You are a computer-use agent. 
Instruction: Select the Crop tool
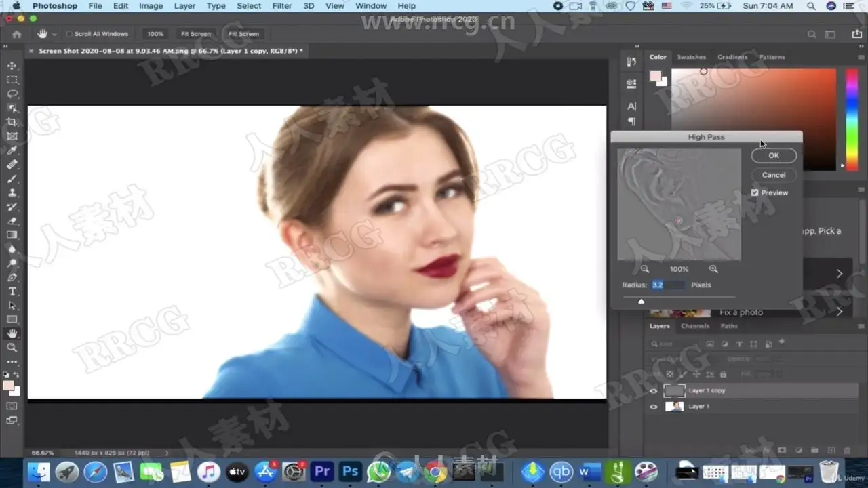[12, 122]
